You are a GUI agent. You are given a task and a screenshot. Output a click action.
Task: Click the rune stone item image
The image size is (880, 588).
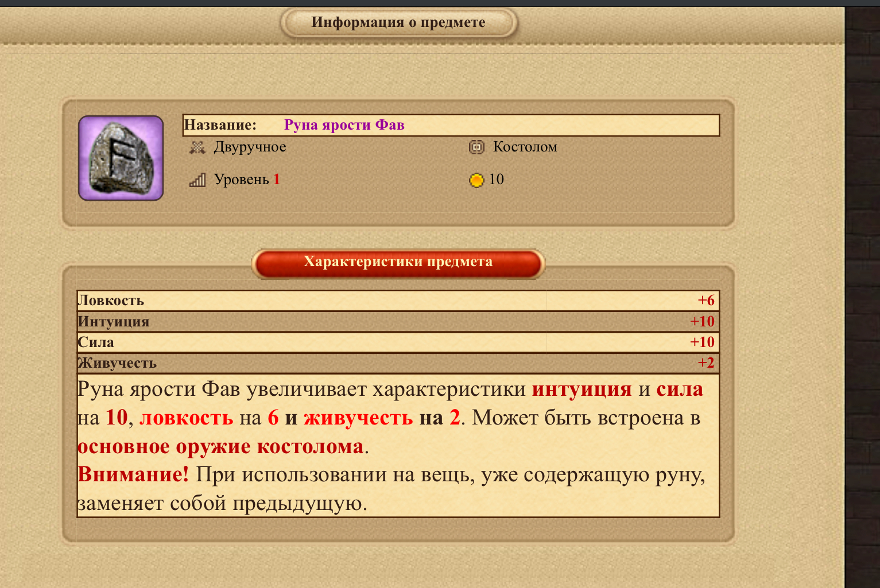[x=121, y=158]
